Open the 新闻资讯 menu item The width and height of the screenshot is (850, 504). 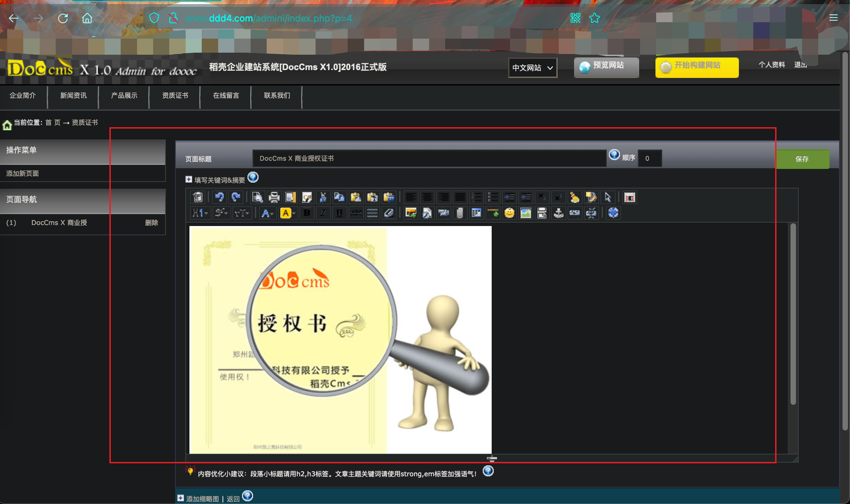73,95
